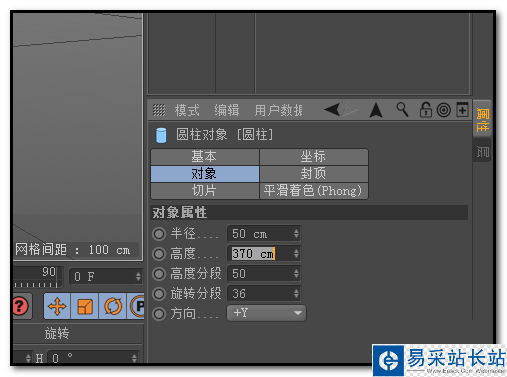Click the 旋转分段 stepper arrows
Viewport: 507px width, 377px height.
(x=296, y=294)
